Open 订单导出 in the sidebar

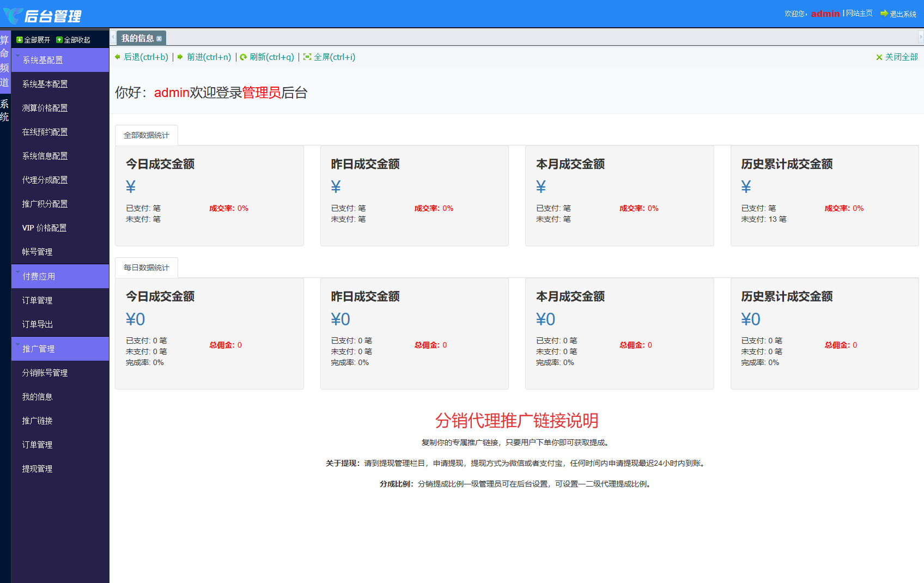click(x=37, y=324)
